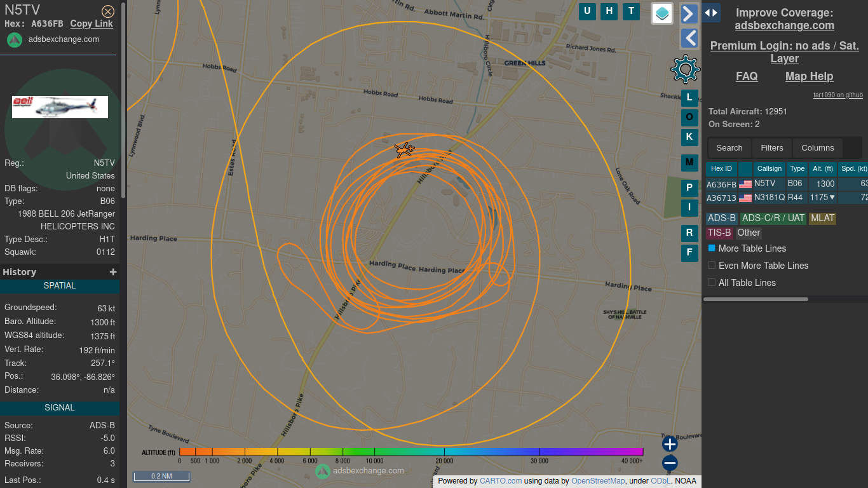The width and height of the screenshot is (868, 488).
Task: Sort table by Alt. (ft) column
Action: (823, 169)
